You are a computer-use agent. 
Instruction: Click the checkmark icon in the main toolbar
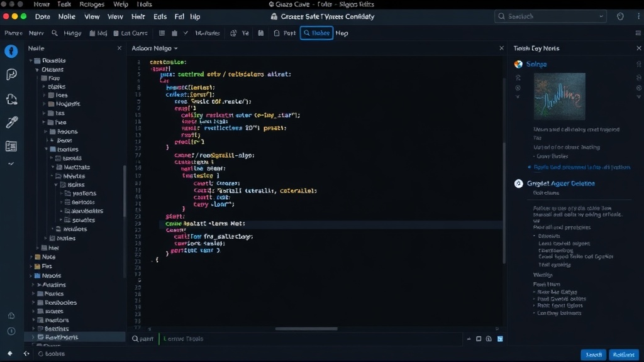click(186, 33)
